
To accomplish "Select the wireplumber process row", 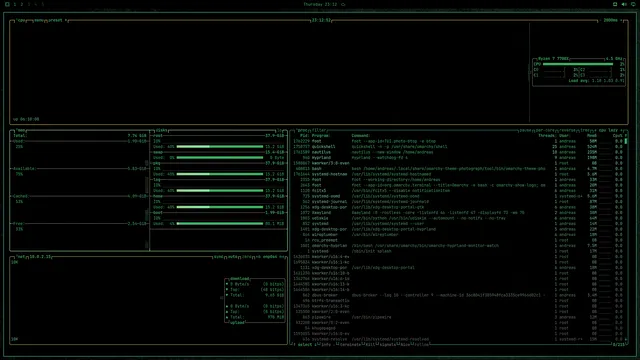I will 458,235.
